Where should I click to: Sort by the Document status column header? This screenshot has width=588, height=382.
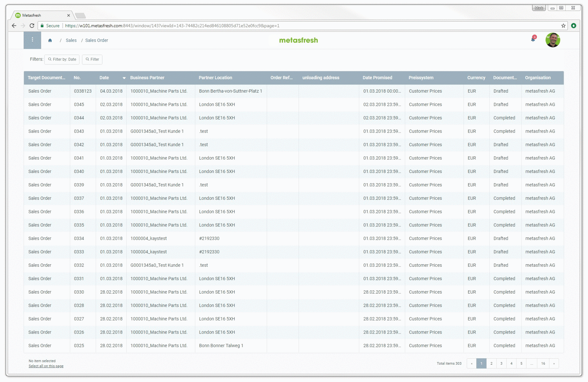505,78
